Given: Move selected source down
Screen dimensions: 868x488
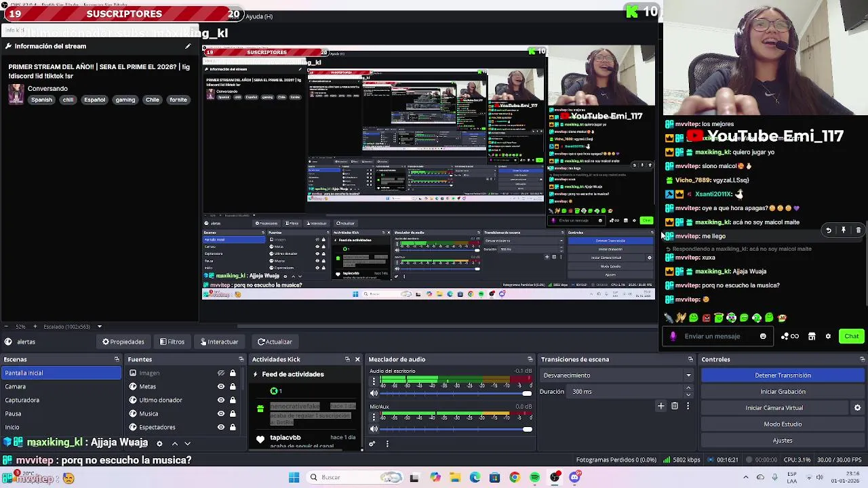Looking at the screenshot, I should click(x=188, y=443).
